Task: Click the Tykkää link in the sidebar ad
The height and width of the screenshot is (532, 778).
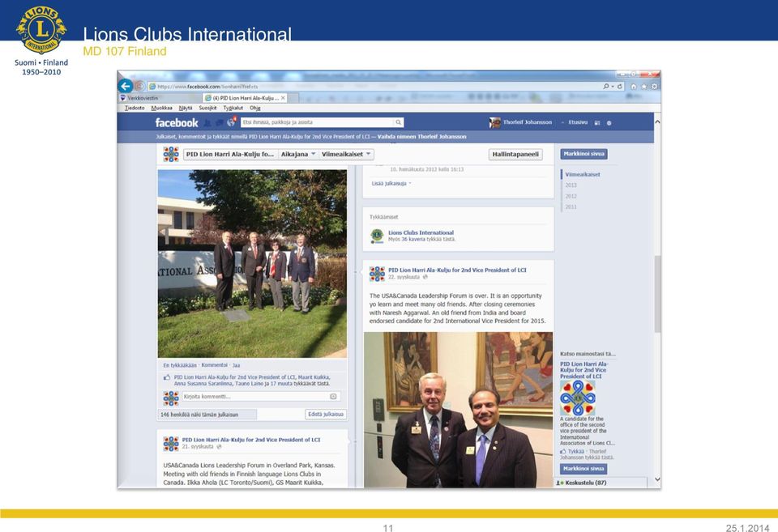Action: pyautogui.click(x=576, y=452)
